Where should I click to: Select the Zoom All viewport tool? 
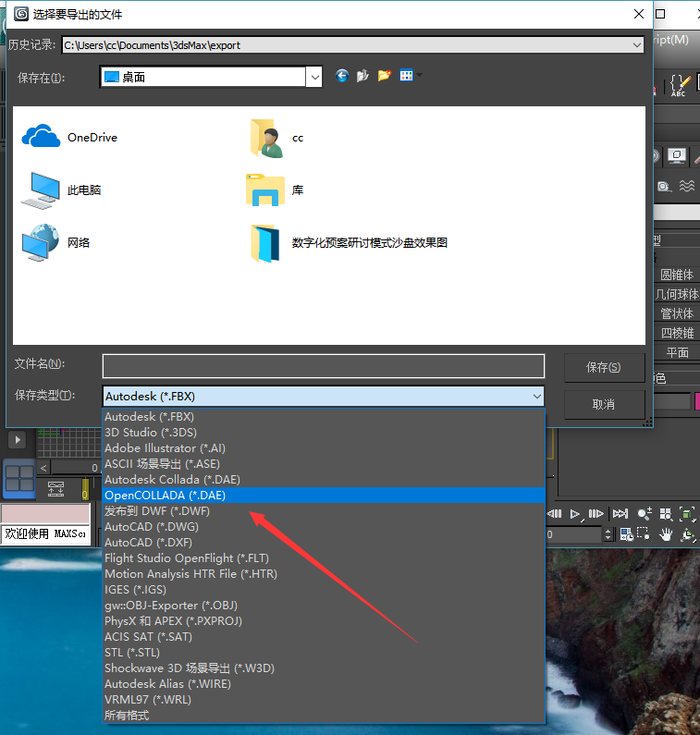pos(666,514)
